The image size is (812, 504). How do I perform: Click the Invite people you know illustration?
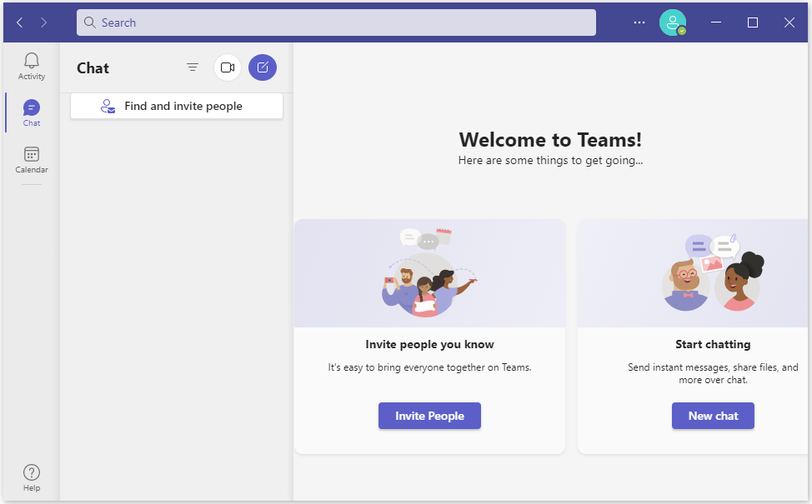[430, 273]
